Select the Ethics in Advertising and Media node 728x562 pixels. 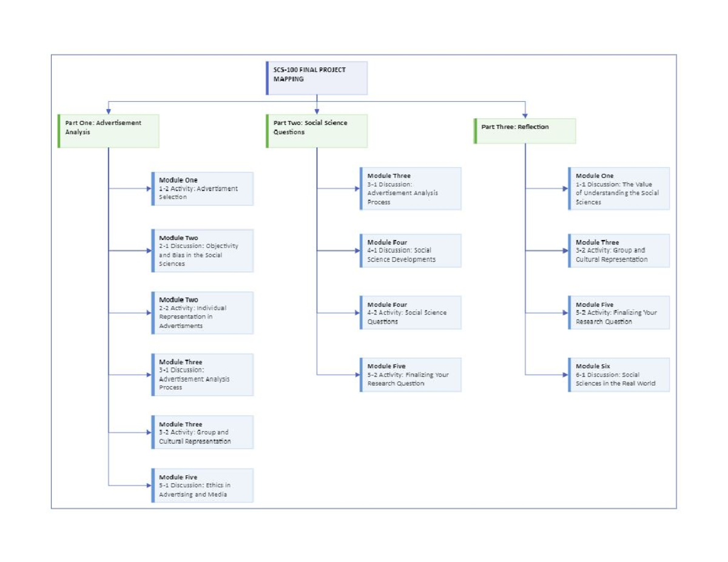[x=202, y=485]
